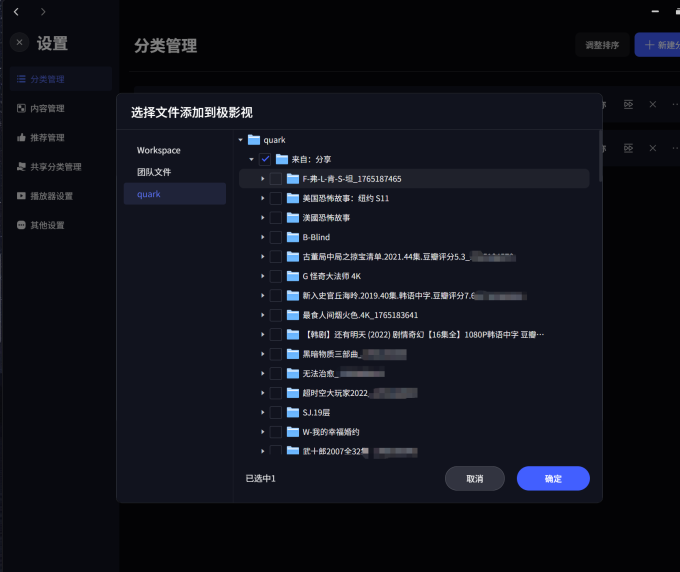The image size is (680, 572).
Task: Expand the B-Blind folder
Action: [263, 237]
